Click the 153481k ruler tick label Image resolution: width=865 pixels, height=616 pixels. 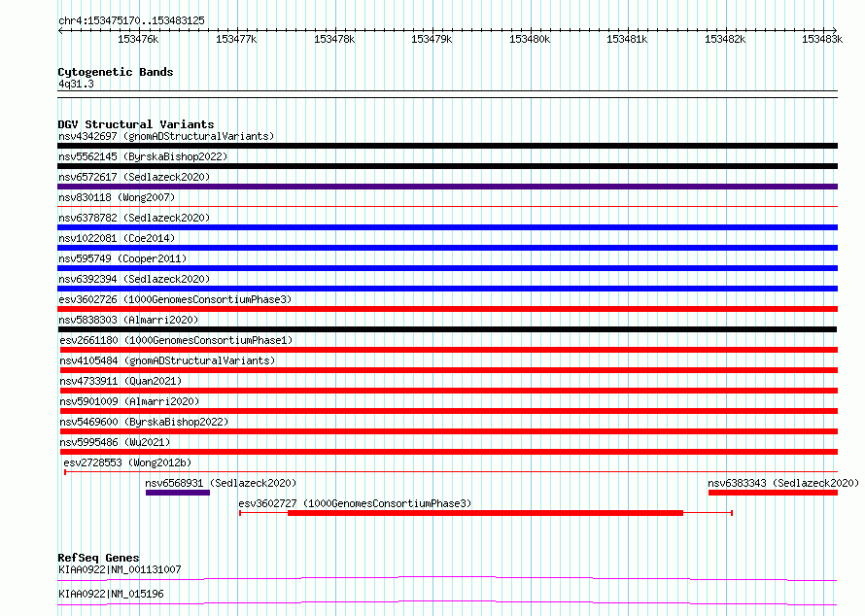tap(627, 39)
